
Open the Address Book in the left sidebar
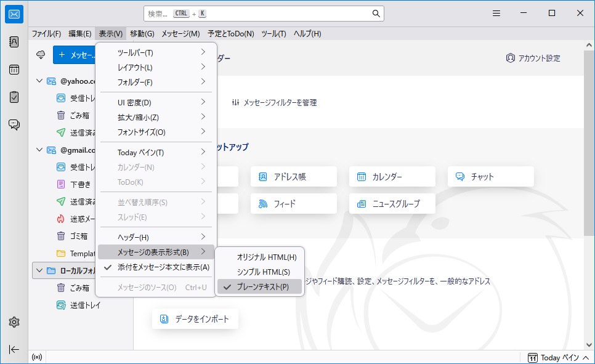click(x=14, y=42)
